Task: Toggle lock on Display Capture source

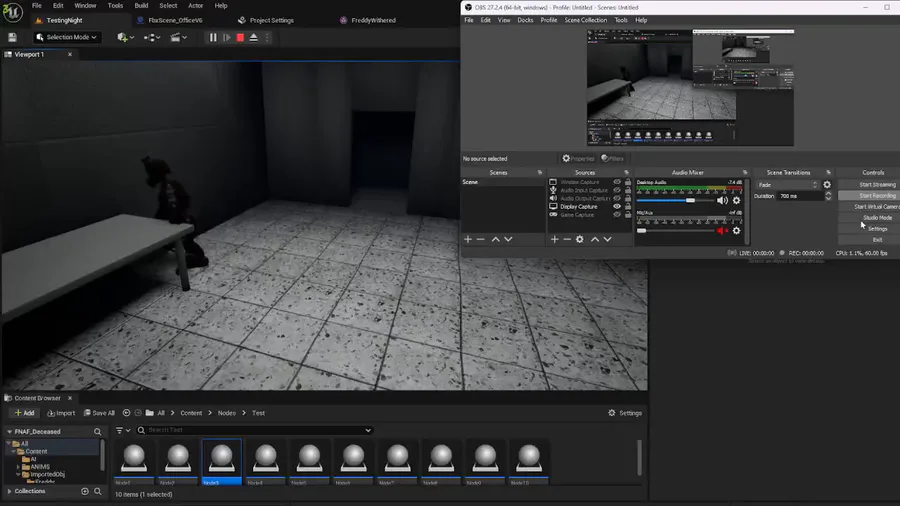Action: point(628,207)
